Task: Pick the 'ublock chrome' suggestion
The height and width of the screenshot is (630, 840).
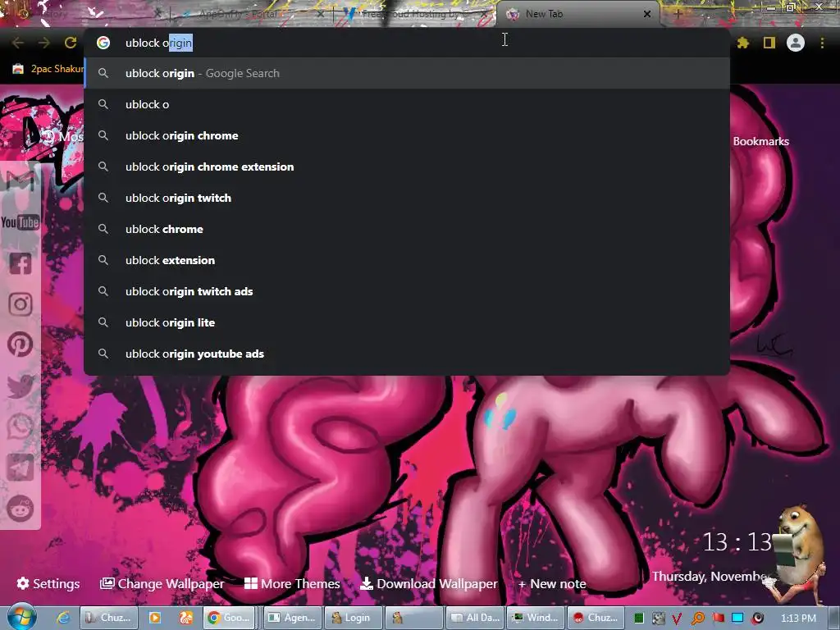Action: [x=407, y=229]
